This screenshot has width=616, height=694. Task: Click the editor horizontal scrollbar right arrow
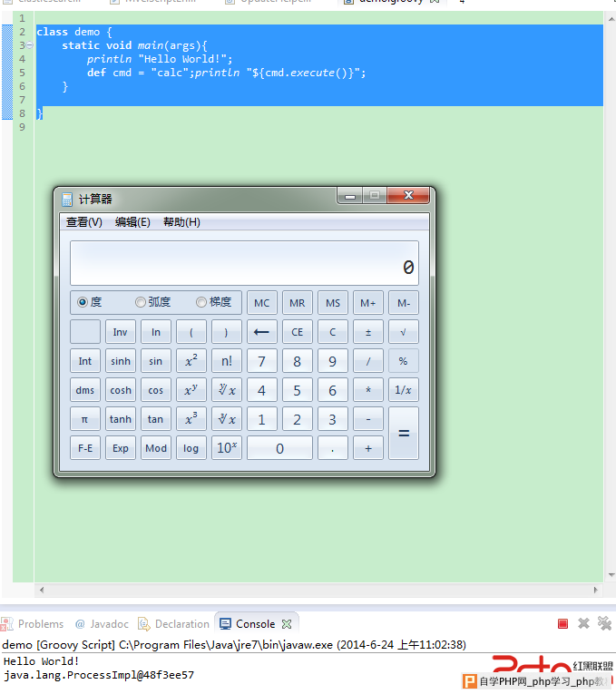click(596, 590)
